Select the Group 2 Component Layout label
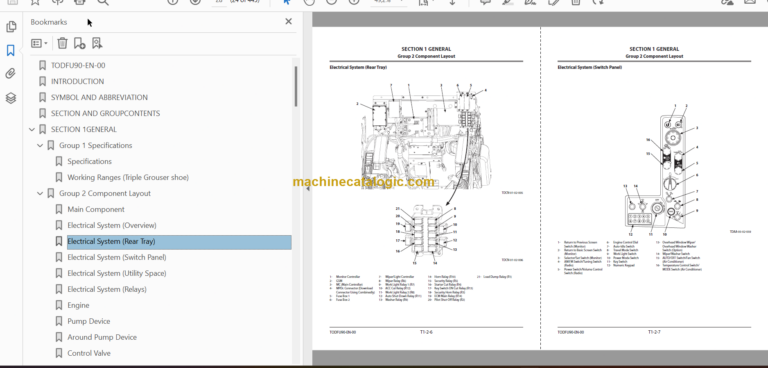 (x=105, y=194)
